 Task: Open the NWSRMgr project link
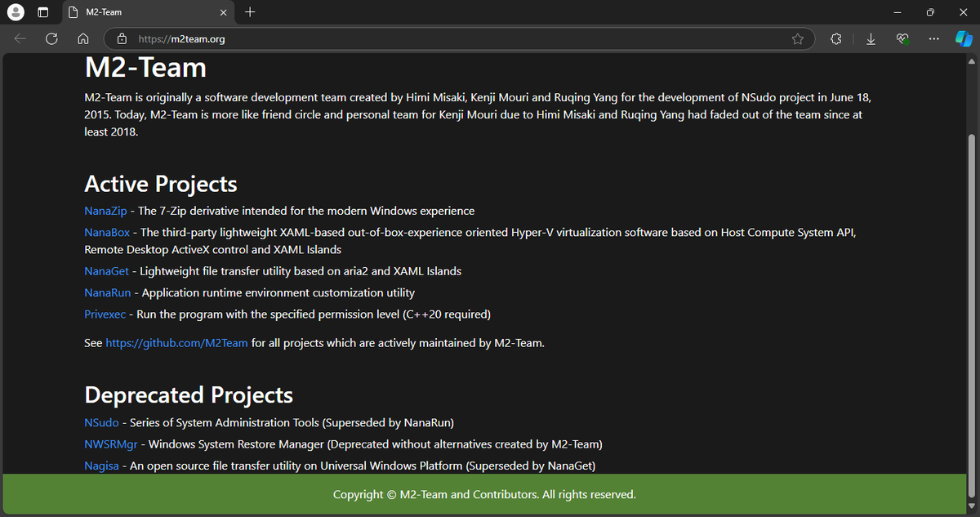tap(110, 444)
